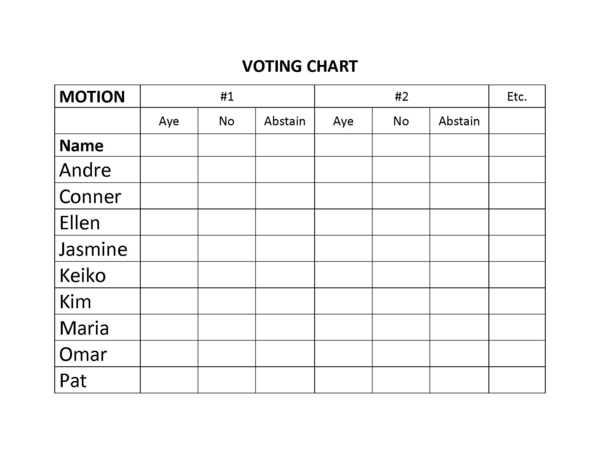Select Andre's name cell

pos(85,170)
